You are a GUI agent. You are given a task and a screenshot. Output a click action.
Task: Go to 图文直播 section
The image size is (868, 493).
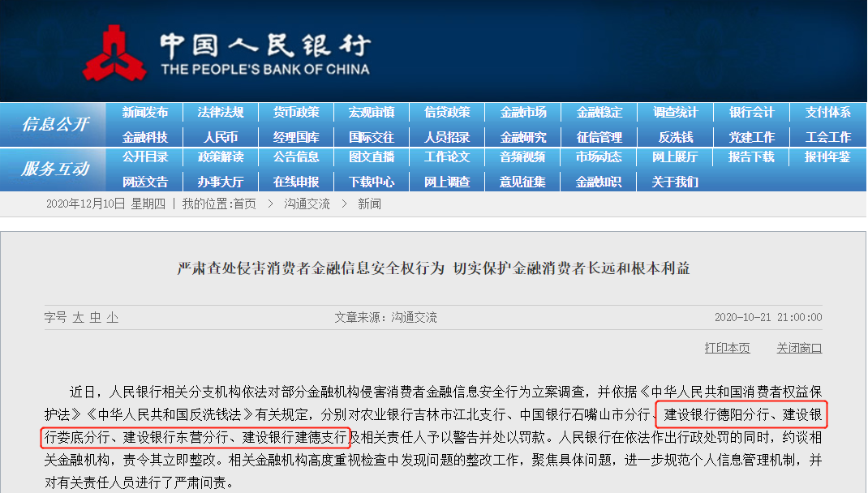pyautogui.click(x=372, y=157)
